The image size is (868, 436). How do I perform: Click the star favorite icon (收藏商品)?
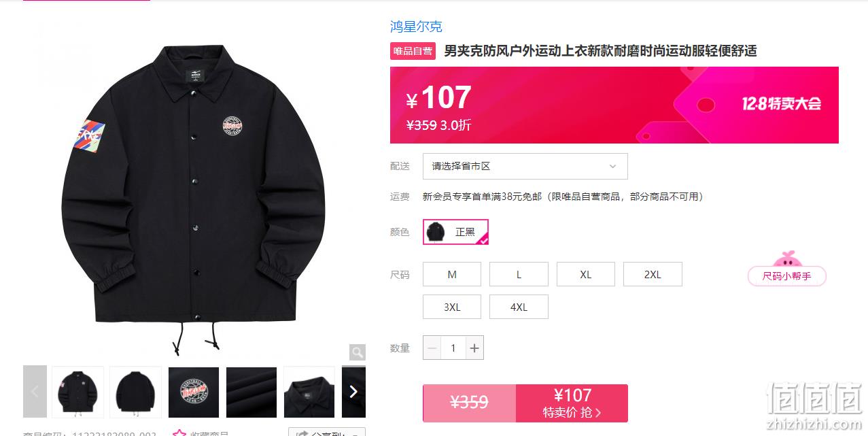[179, 433]
